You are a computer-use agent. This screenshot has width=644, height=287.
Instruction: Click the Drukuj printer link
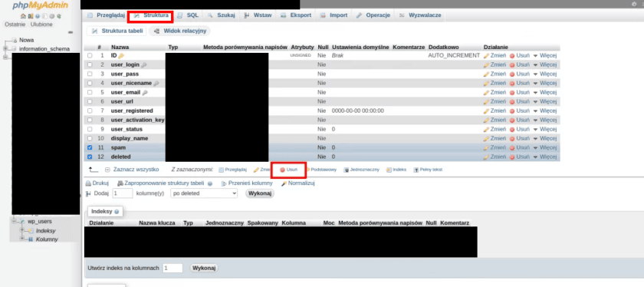tap(97, 183)
